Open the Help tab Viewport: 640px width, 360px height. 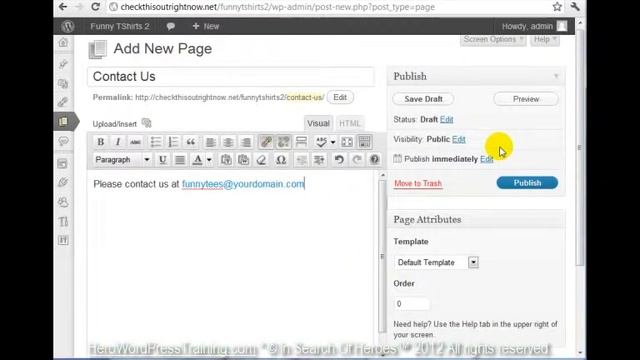click(x=545, y=40)
